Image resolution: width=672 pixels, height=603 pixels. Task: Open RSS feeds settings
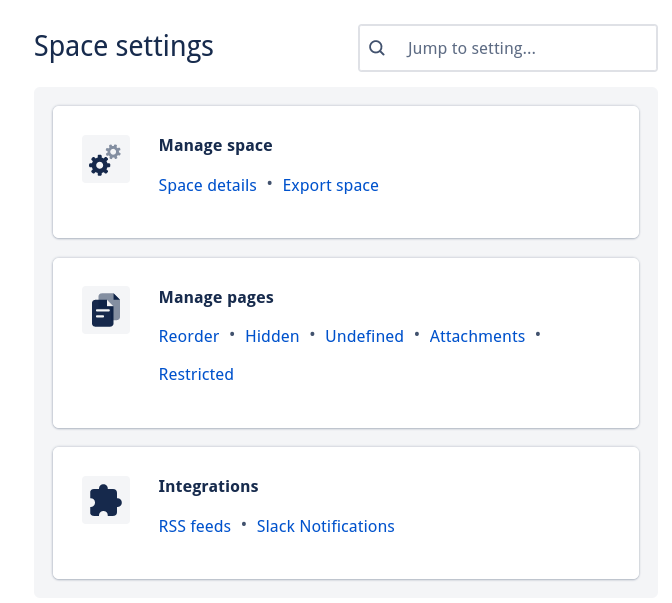coord(194,526)
